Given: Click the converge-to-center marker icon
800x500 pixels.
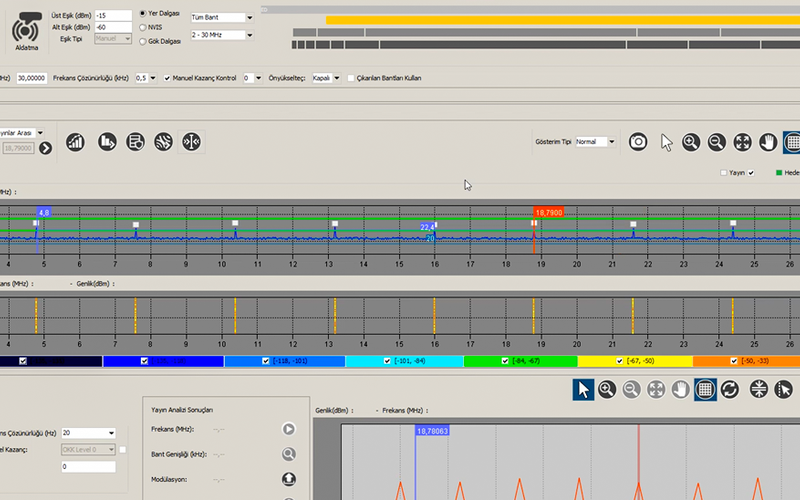Looking at the screenshot, I should [x=191, y=142].
